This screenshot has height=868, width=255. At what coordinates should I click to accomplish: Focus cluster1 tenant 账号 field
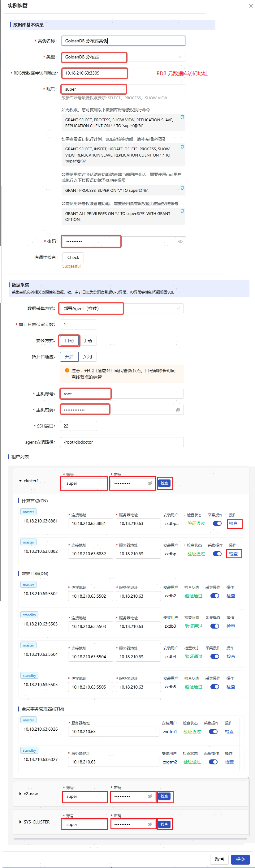tap(85, 483)
